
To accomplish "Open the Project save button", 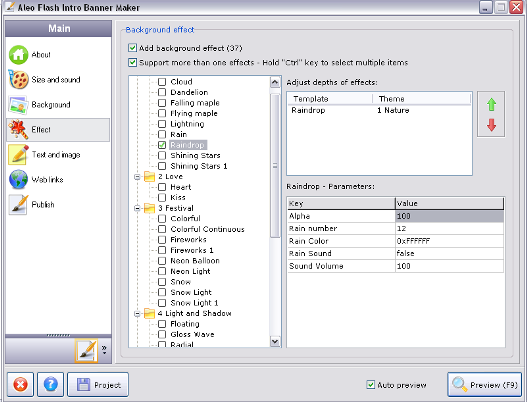I will tap(98, 385).
